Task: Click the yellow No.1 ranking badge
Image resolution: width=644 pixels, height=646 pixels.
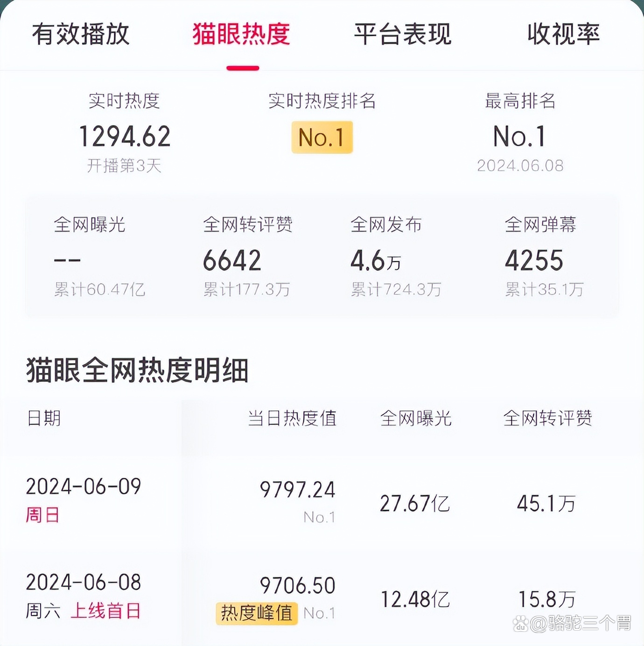Action: click(x=322, y=137)
